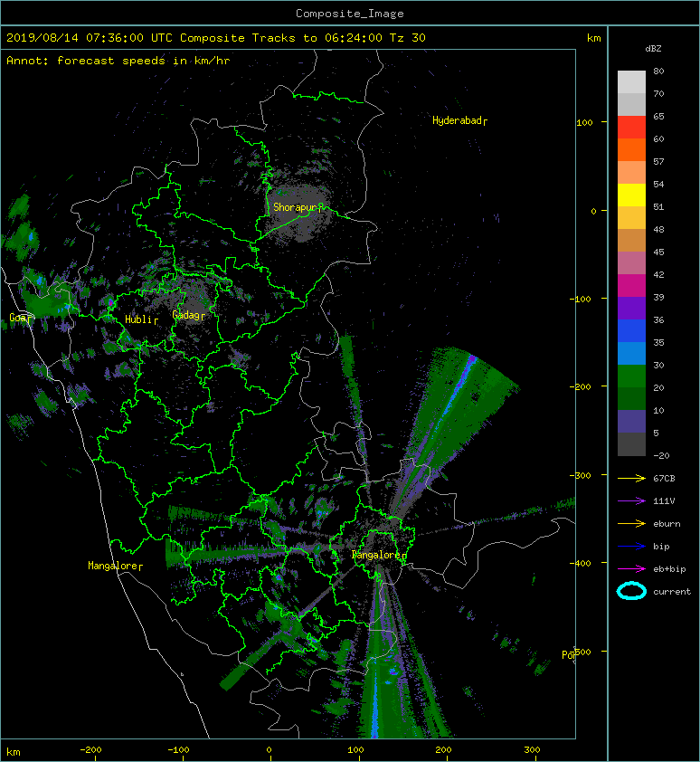Click the Shorapur radar site label
Screen dimensions: 700x762
pos(298,207)
